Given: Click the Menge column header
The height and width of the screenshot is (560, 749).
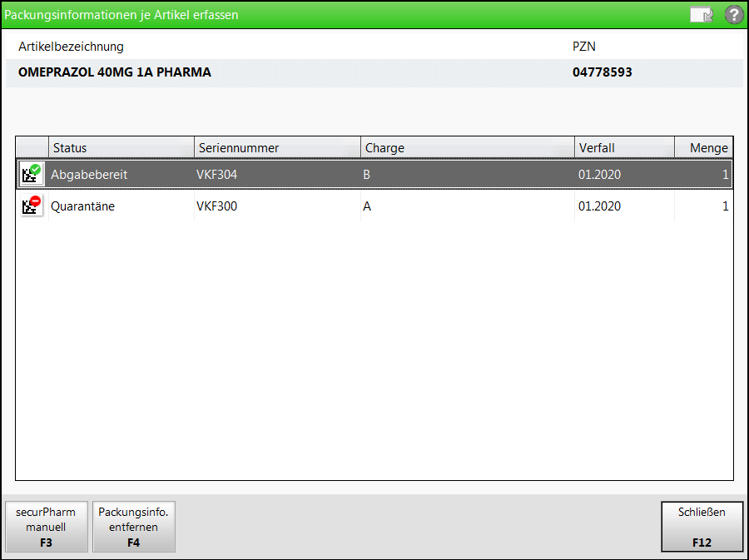Looking at the screenshot, I should [x=703, y=147].
